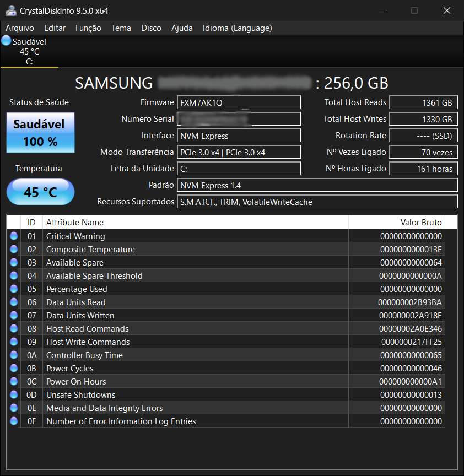
Task: Click the Nº Vezes Ligado field showing 70 vezes
Action: [x=423, y=152]
